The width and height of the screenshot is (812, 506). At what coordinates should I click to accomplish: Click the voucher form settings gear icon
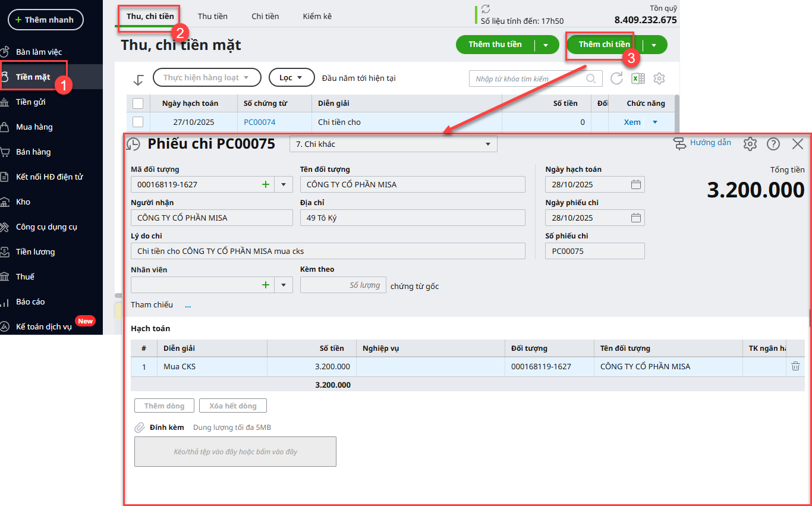point(750,143)
